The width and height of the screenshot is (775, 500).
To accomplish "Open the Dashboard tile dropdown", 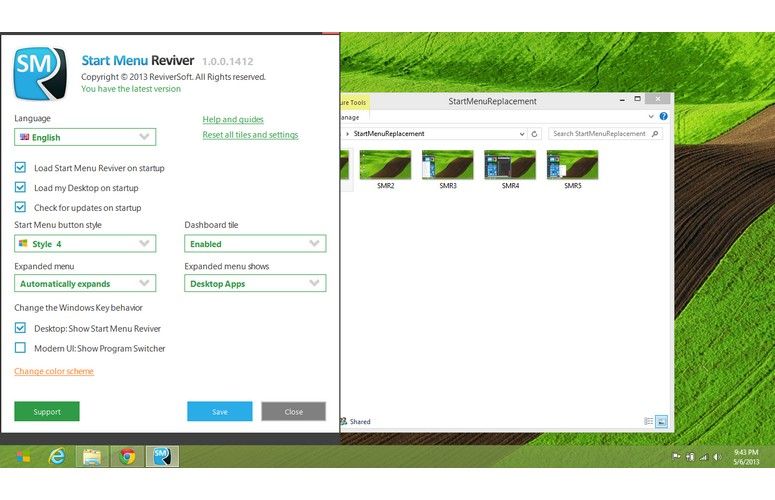I will click(255, 244).
